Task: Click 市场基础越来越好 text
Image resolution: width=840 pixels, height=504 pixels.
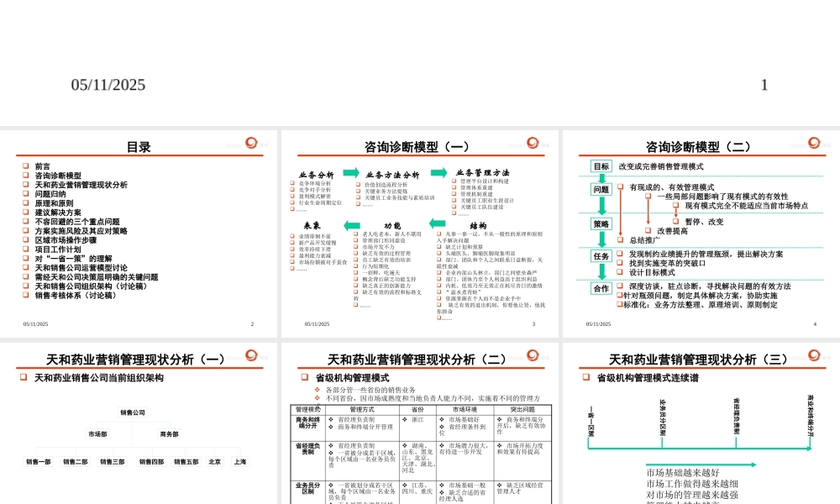Action: point(683,473)
